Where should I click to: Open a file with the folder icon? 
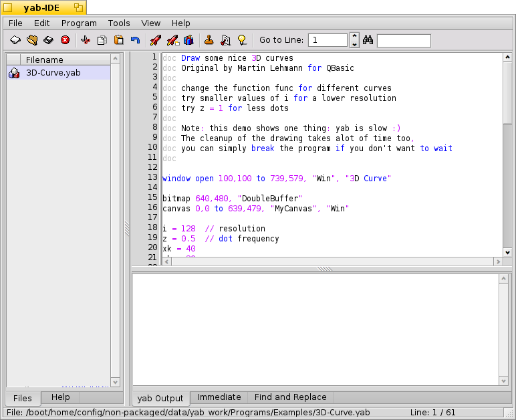32,40
